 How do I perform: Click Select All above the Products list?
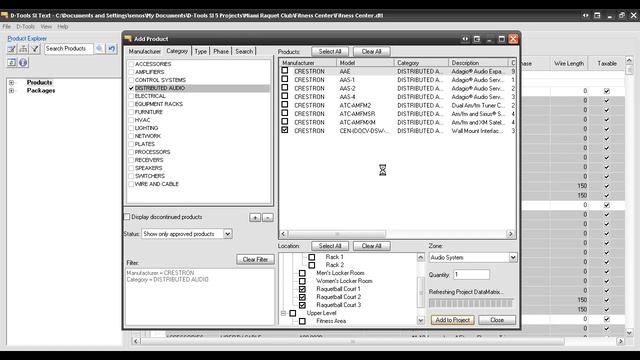[330, 51]
